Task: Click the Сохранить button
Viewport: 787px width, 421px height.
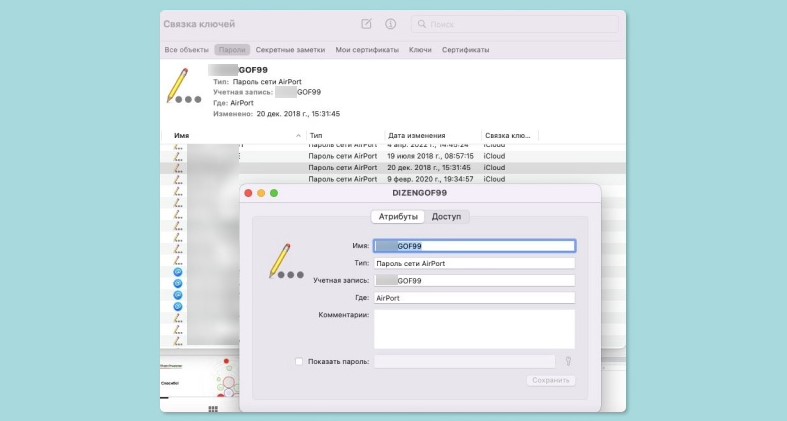Action: click(x=551, y=380)
